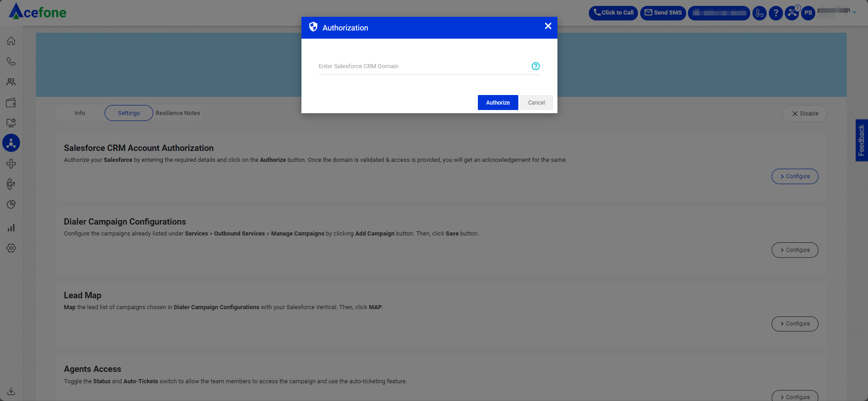Open the Feedback side tab
This screenshot has width=868, height=401.
[861, 140]
